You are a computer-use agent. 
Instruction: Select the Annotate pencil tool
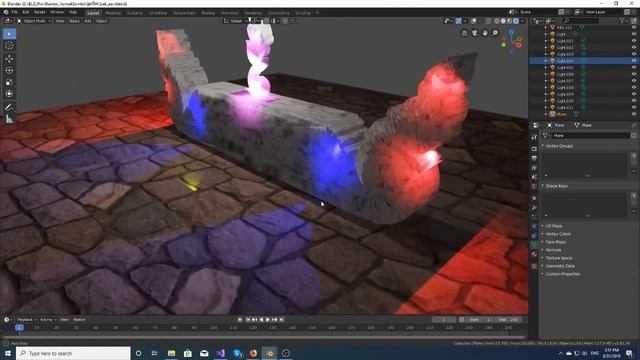9,107
